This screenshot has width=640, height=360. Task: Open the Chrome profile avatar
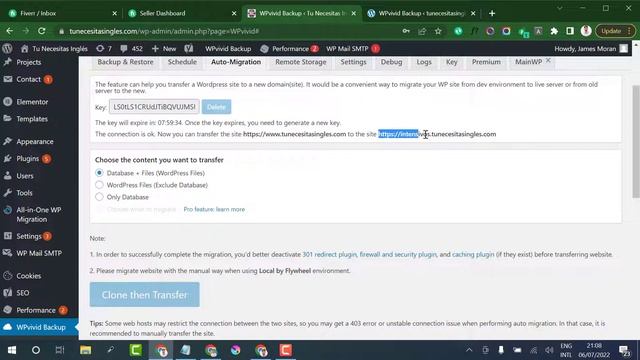click(586, 31)
